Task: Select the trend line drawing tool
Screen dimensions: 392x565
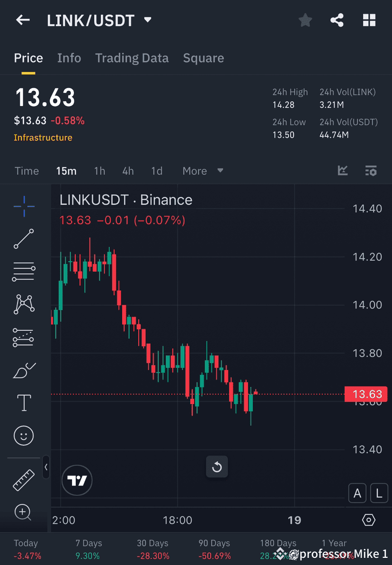Action: [24, 239]
